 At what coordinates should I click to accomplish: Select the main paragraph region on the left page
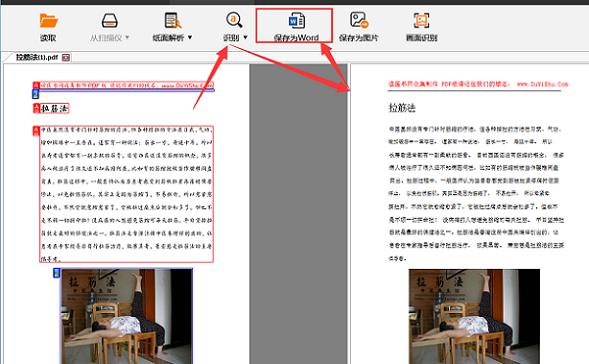(127, 194)
